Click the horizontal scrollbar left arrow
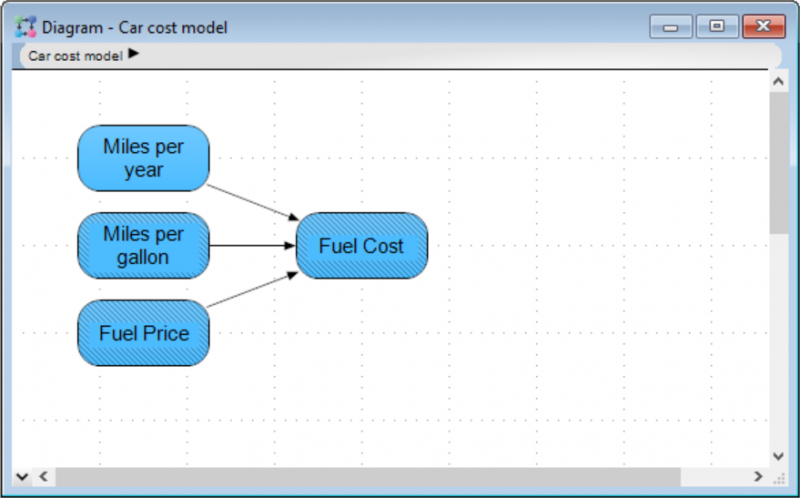Image resolution: width=800 pixels, height=498 pixels. (x=43, y=476)
